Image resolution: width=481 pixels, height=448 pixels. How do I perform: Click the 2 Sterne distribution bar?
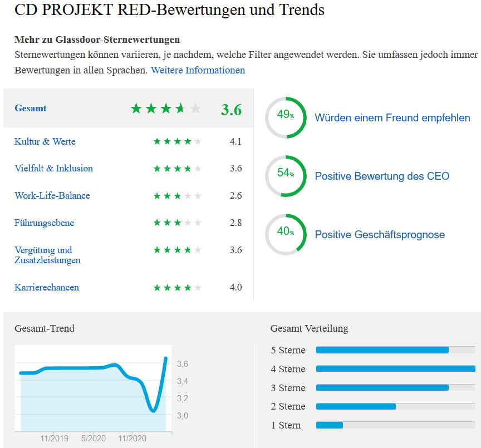(396, 406)
